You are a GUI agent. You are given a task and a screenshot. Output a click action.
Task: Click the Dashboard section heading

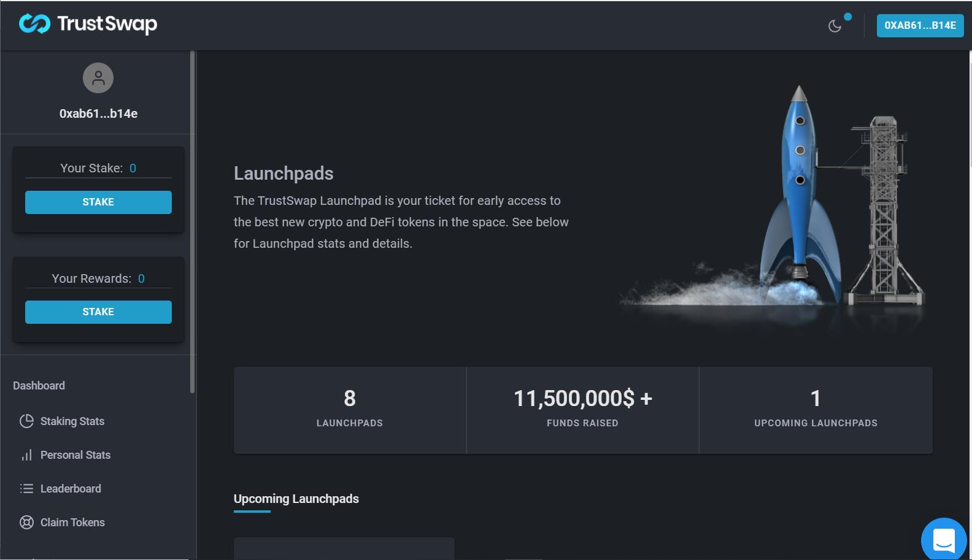(39, 386)
